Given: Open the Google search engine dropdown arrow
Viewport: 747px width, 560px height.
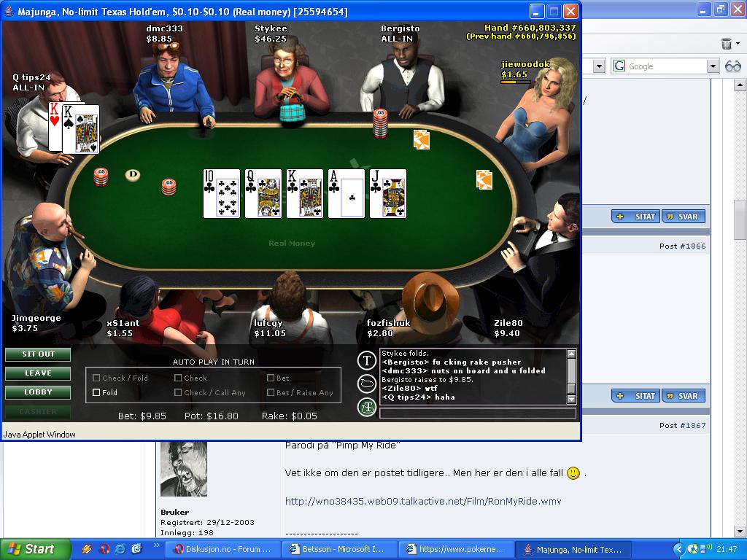Looking at the screenshot, I should tap(713, 66).
